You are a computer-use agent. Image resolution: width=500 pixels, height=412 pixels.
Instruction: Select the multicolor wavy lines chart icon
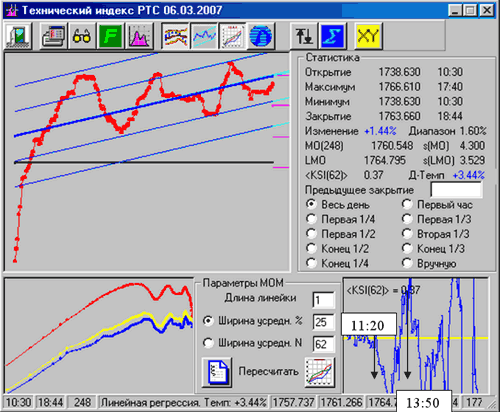coord(175,36)
